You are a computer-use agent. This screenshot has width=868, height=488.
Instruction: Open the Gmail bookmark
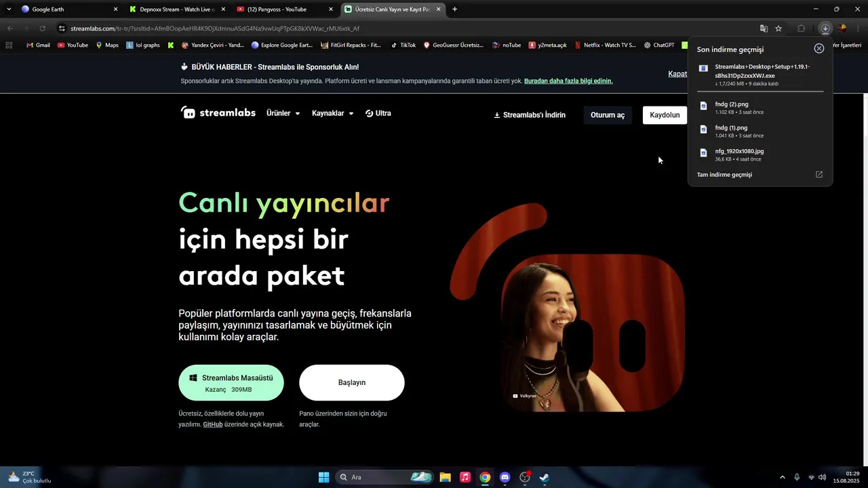click(38, 45)
